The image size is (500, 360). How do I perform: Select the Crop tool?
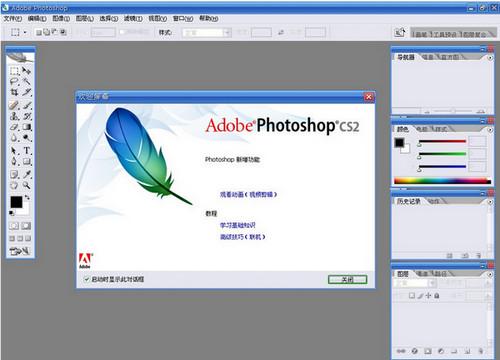(14, 92)
